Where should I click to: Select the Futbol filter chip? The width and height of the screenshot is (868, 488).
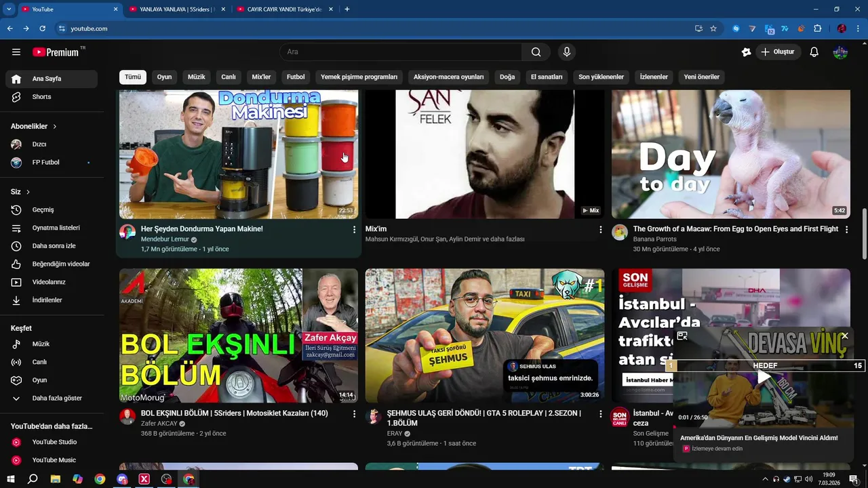296,77
